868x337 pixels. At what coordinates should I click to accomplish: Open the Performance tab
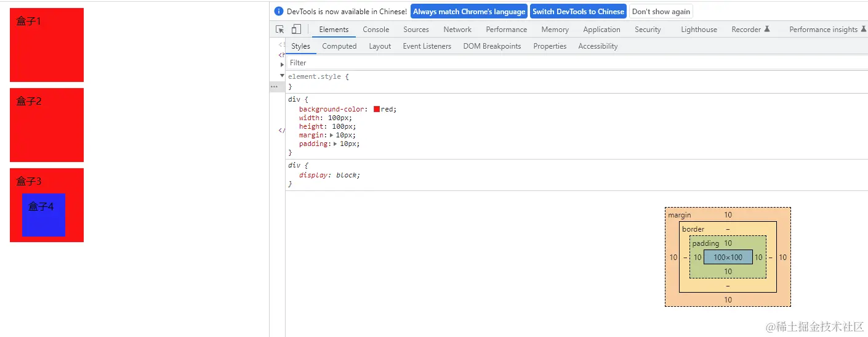[x=506, y=30]
